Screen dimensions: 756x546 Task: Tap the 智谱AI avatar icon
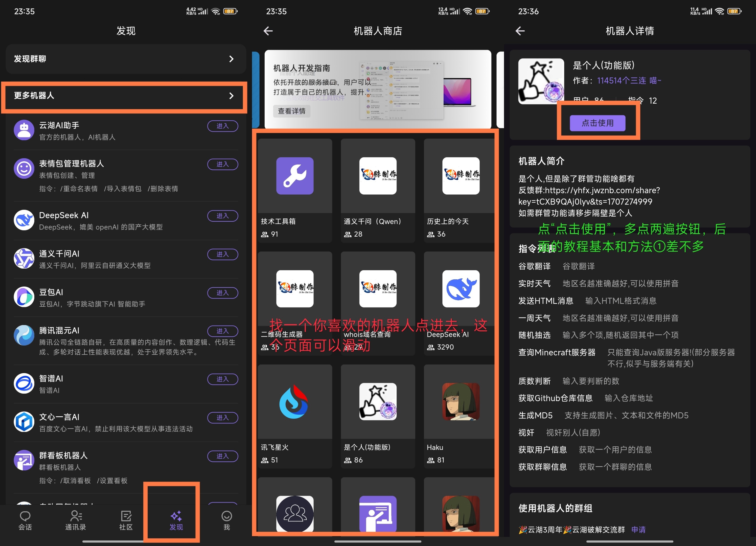24,383
